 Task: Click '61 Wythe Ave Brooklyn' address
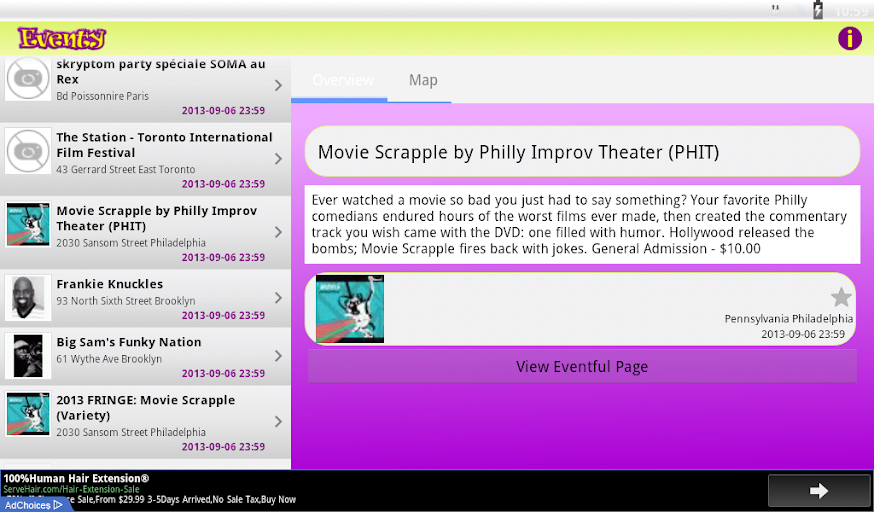click(109, 359)
